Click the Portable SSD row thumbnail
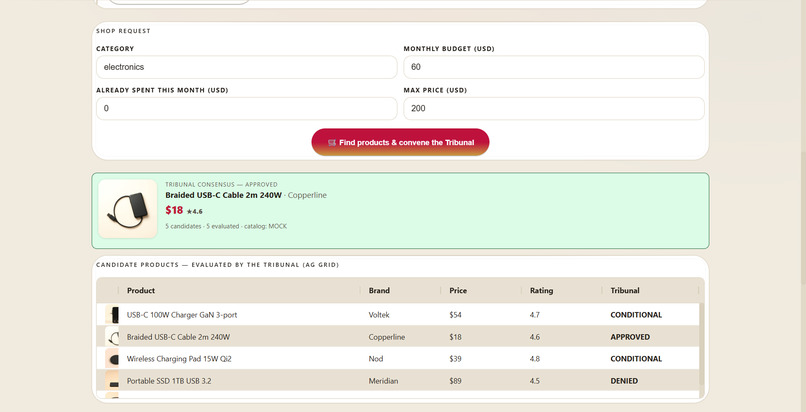This screenshot has width=806, height=412. (113, 381)
